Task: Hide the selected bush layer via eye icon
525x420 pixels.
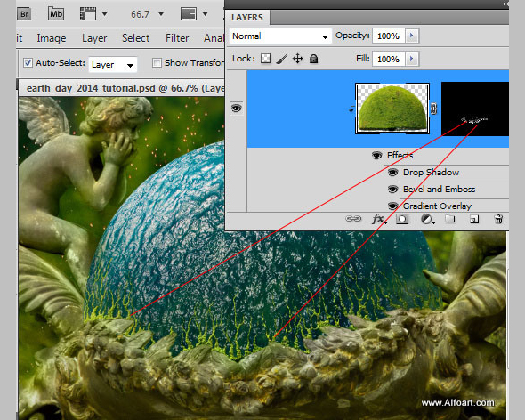Action: click(x=236, y=108)
